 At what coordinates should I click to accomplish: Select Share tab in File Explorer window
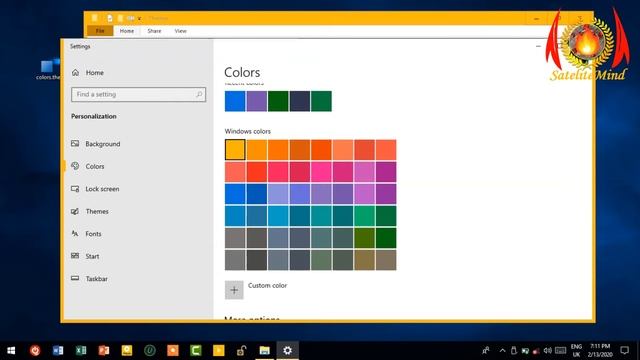(154, 31)
